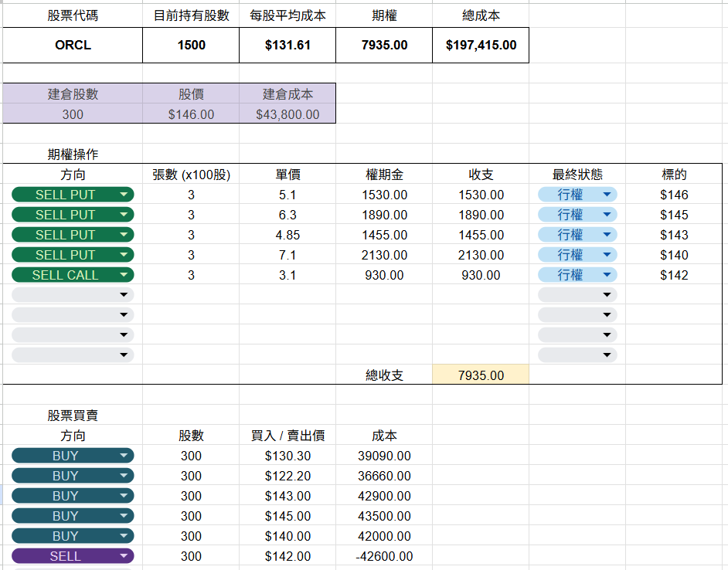The height and width of the screenshot is (570, 728).
Task: Select the 建倉成本 header cell
Action: 287,93
